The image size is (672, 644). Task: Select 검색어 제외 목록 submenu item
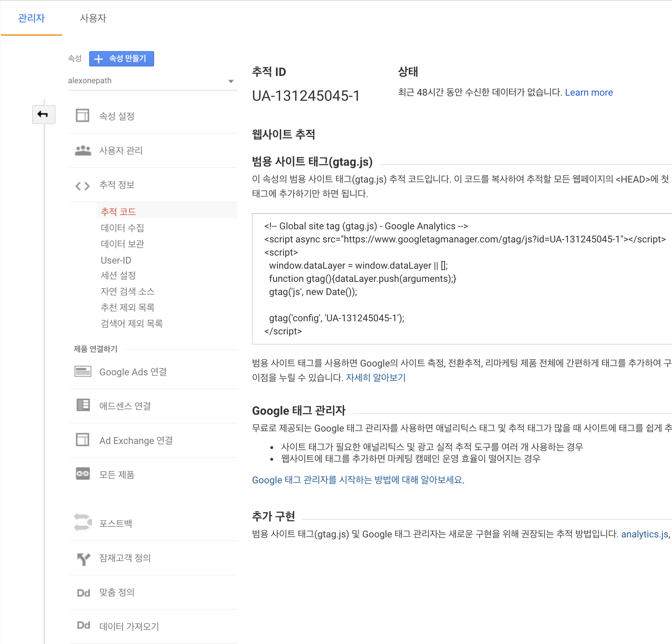(131, 323)
